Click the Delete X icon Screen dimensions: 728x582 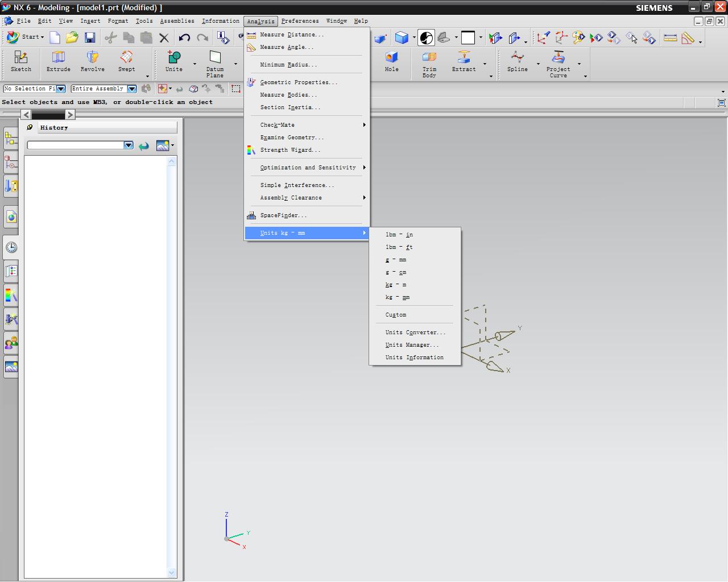click(x=164, y=38)
